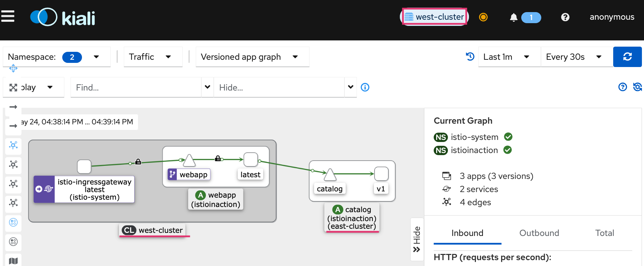The height and width of the screenshot is (266, 644).
Task: Click the blue refresh button
Action: coord(627,57)
